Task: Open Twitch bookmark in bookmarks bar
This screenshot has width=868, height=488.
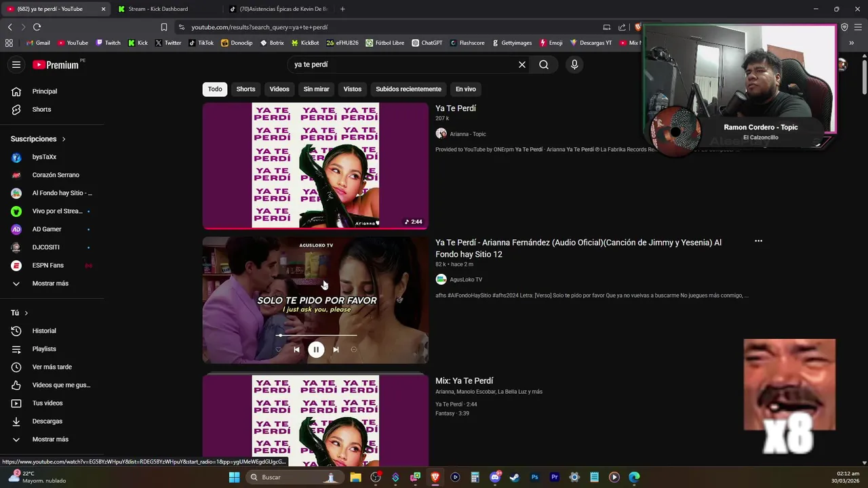Action: 108,43
